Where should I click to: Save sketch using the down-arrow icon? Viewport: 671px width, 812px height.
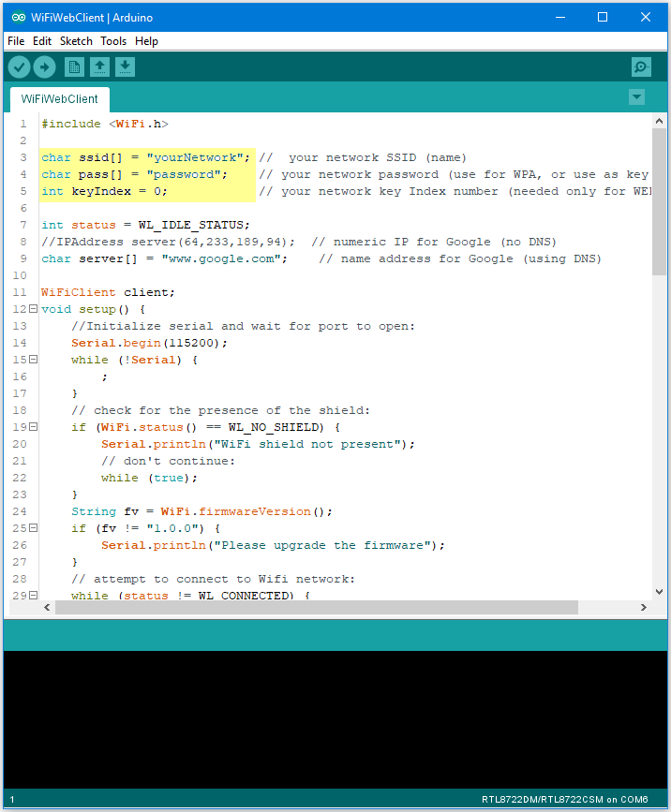125,66
